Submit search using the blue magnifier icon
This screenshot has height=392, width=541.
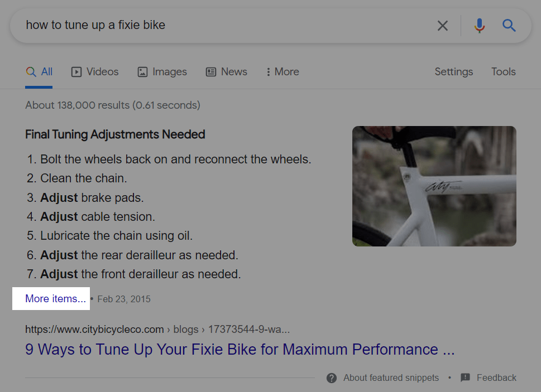[x=509, y=26]
